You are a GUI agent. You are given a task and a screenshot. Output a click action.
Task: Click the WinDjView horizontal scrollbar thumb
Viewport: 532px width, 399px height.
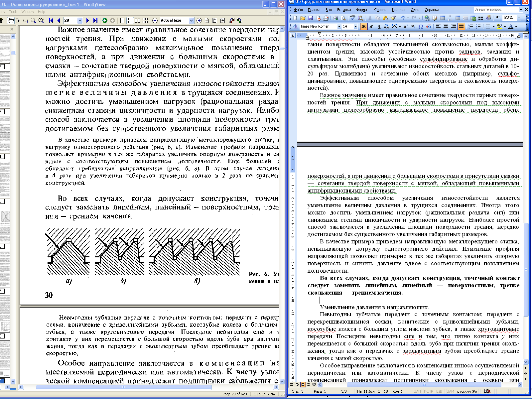[124, 387]
